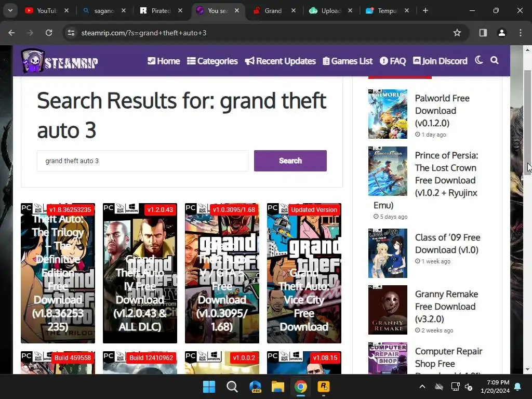Click the Palworld cover thumbnail
The image size is (532, 399).
[388, 114]
